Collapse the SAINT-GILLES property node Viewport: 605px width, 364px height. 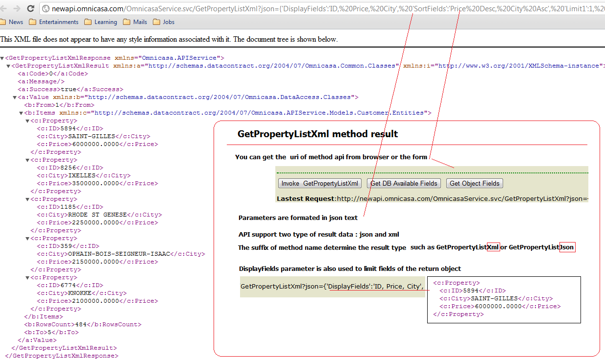pyautogui.click(x=27, y=121)
